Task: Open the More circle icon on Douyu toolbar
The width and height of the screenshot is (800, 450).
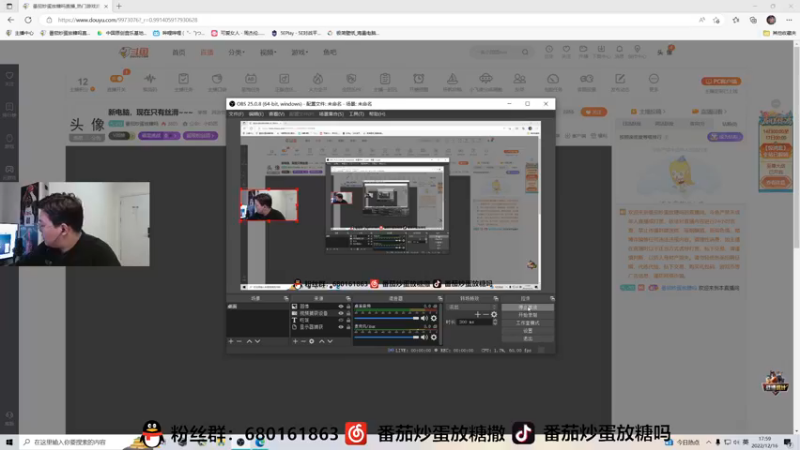Action: pyautogui.click(x=654, y=79)
